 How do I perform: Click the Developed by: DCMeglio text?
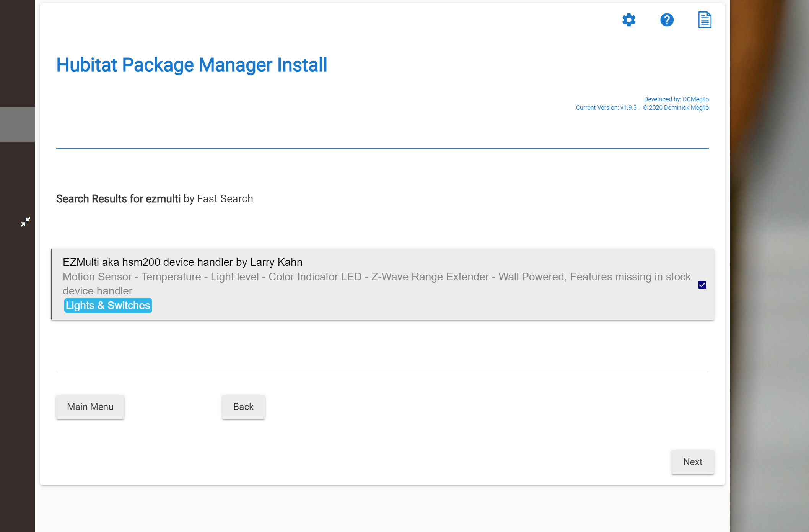[676, 99]
